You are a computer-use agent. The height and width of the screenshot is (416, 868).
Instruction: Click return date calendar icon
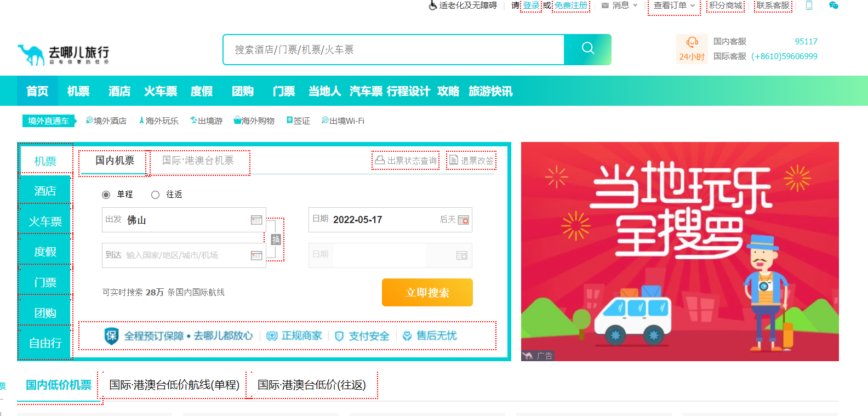[462, 255]
